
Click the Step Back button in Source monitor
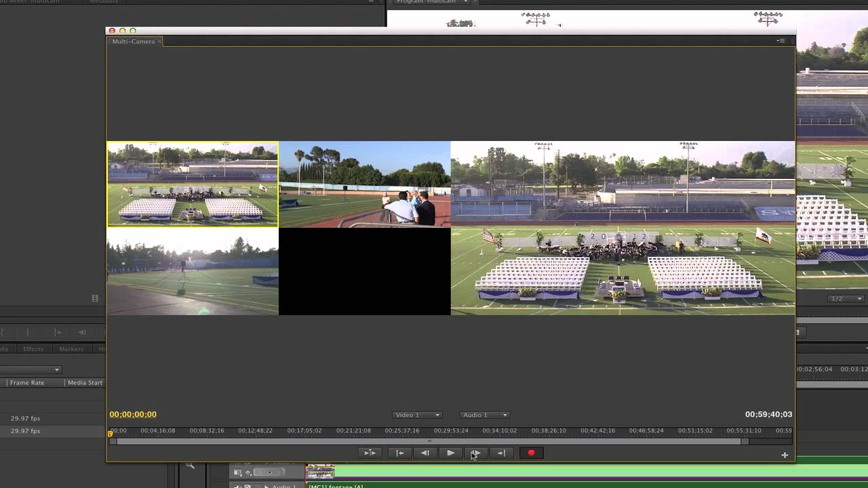[x=82, y=332]
